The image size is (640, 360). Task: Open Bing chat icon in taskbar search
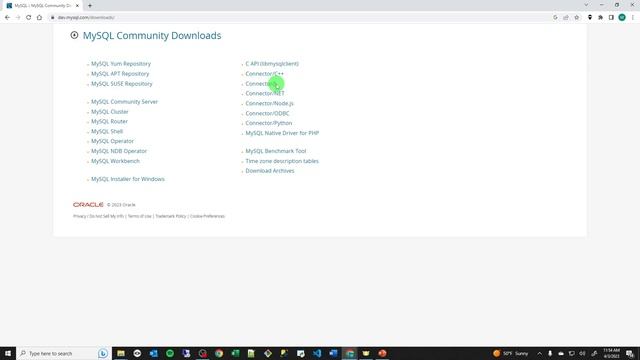coord(103,353)
